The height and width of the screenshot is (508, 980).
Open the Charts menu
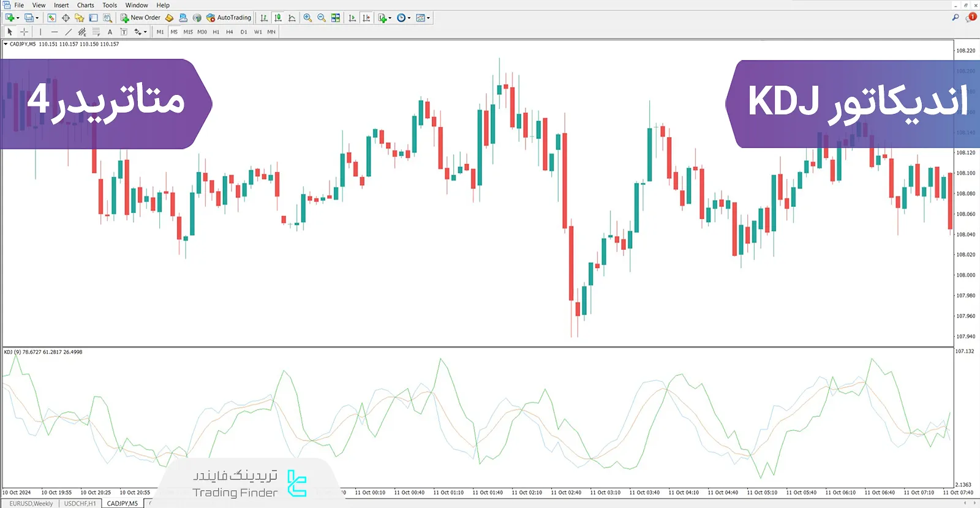pyautogui.click(x=85, y=5)
